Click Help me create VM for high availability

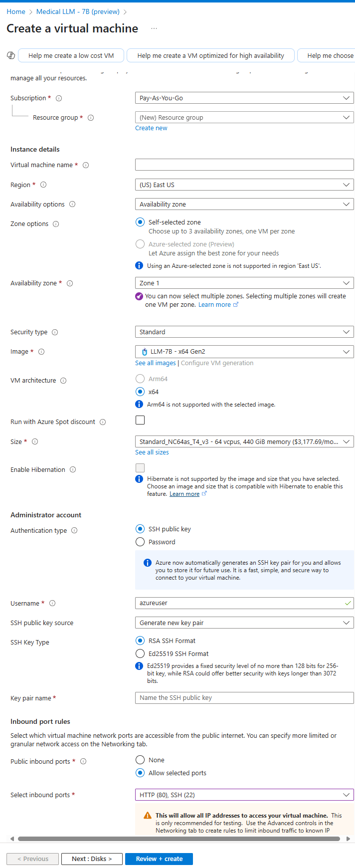[210, 55]
